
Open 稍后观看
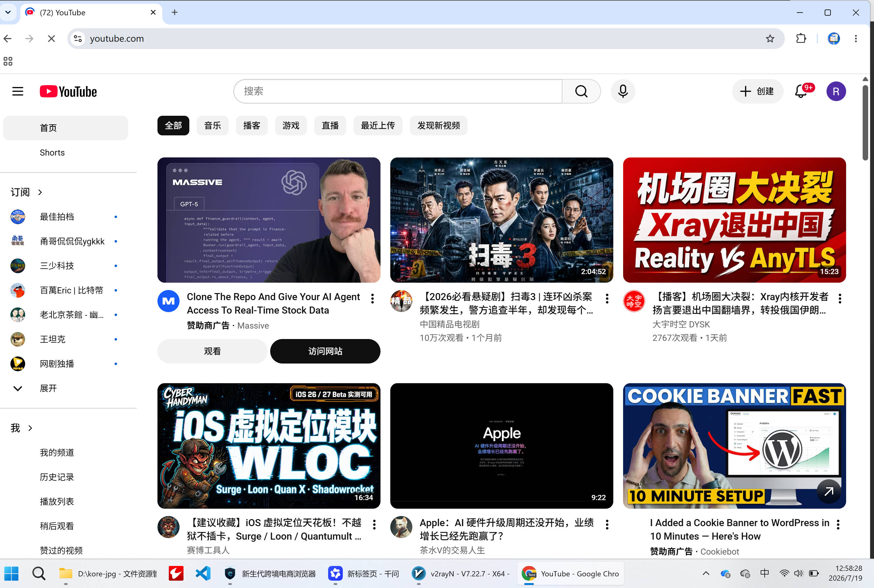tap(65, 526)
